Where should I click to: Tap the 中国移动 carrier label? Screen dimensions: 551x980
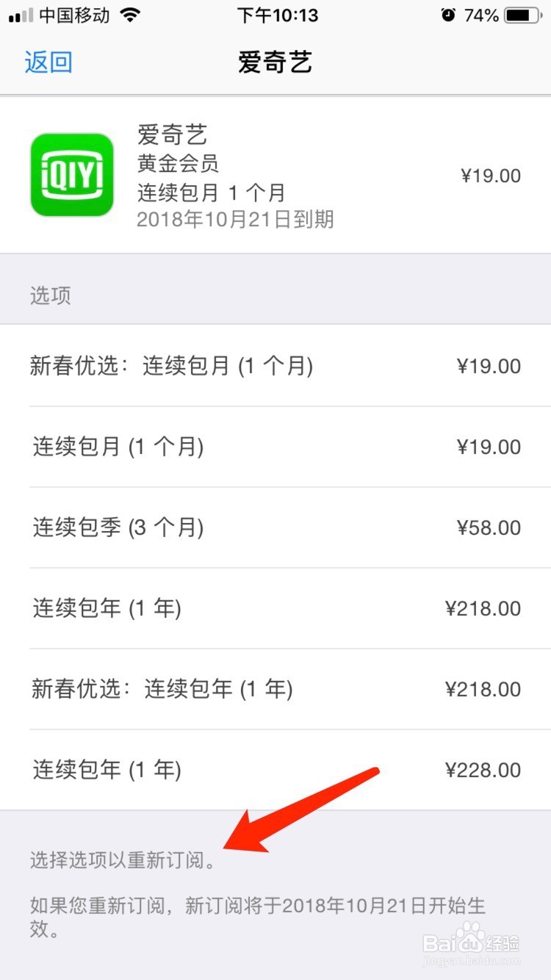click(x=74, y=15)
